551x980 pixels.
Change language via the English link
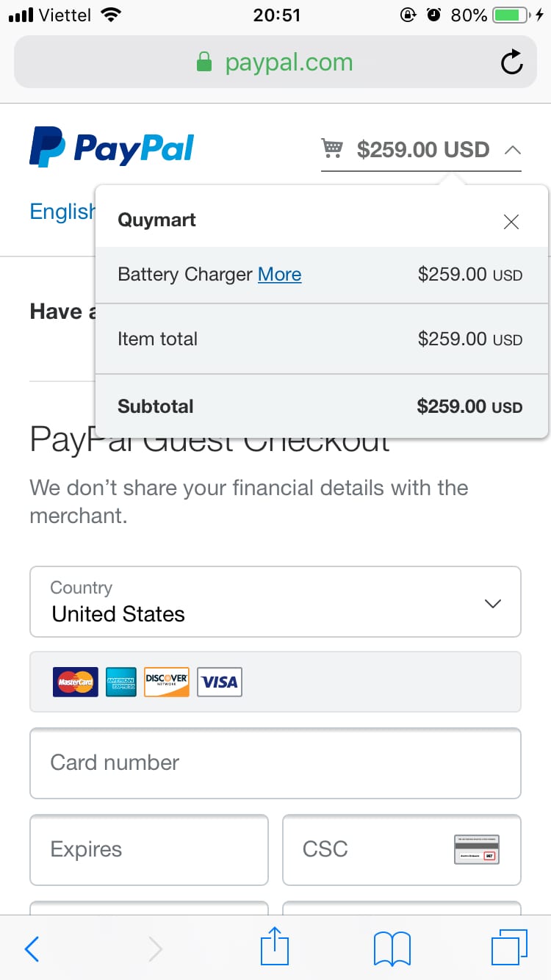click(x=62, y=212)
